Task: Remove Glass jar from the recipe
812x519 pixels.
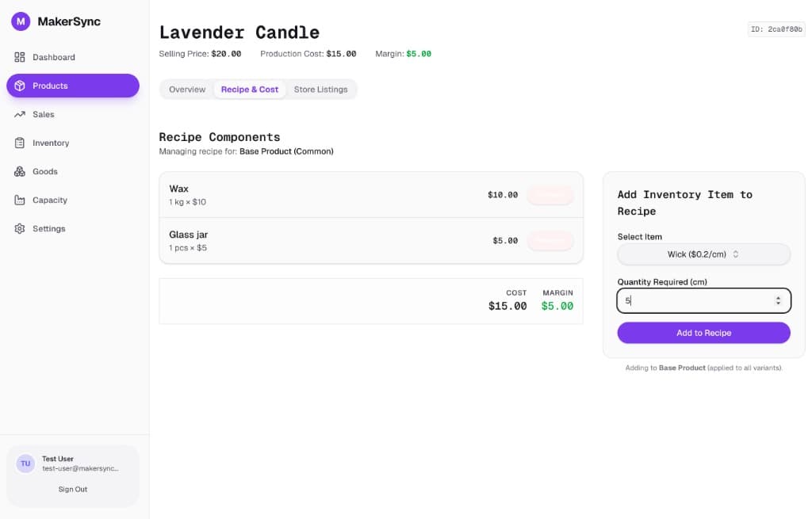Action: 550,240
